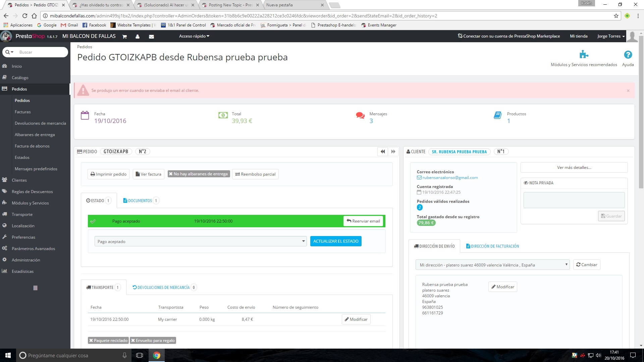Collapse the sidebar menu handle

[x=35, y=288]
